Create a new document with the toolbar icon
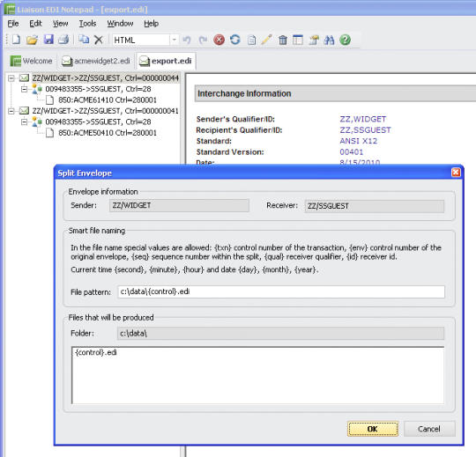 (16, 40)
